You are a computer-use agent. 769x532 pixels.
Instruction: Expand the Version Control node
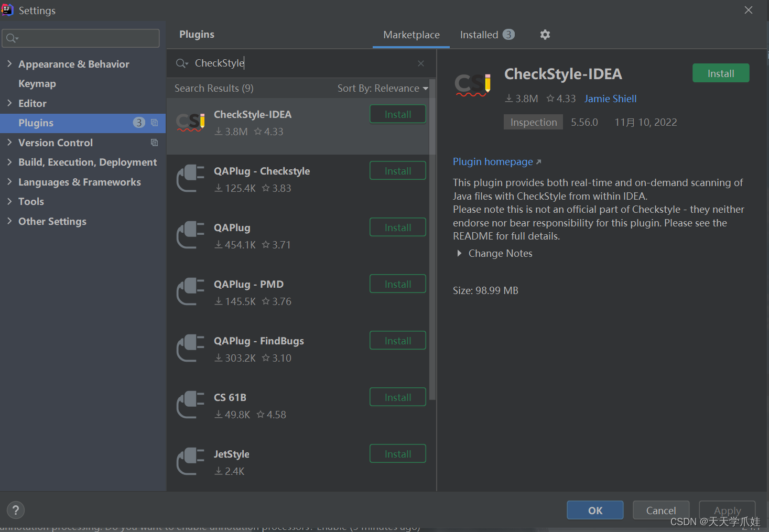[9, 142]
